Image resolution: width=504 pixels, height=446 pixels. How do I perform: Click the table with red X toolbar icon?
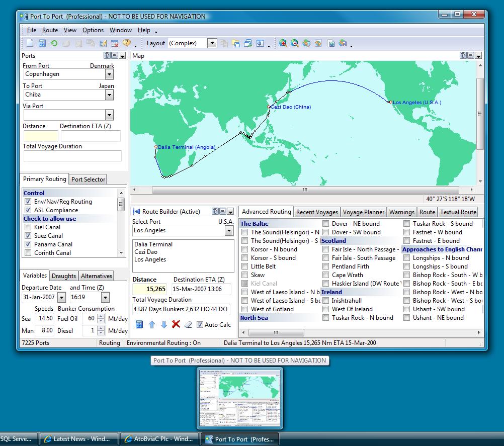click(115, 43)
